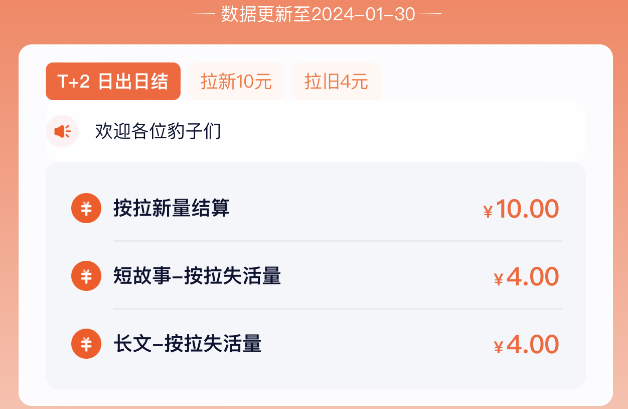Click small ¥ symbol in 短故事 amount

(x=498, y=280)
